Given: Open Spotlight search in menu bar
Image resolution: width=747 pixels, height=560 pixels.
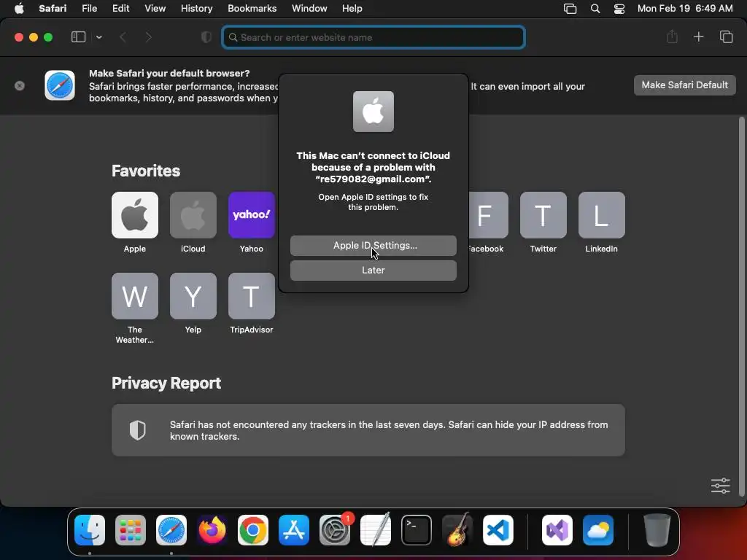Looking at the screenshot, I should point(595,9).
